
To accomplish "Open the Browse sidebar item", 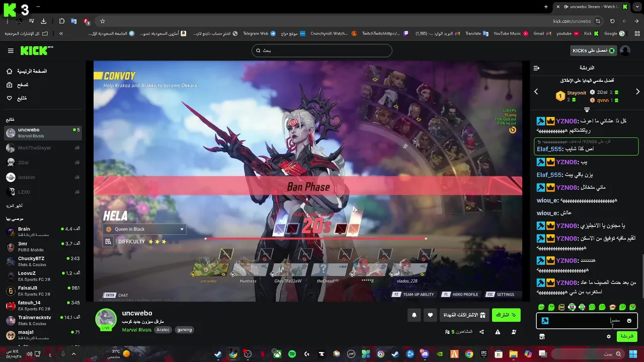I will (17, 85).
